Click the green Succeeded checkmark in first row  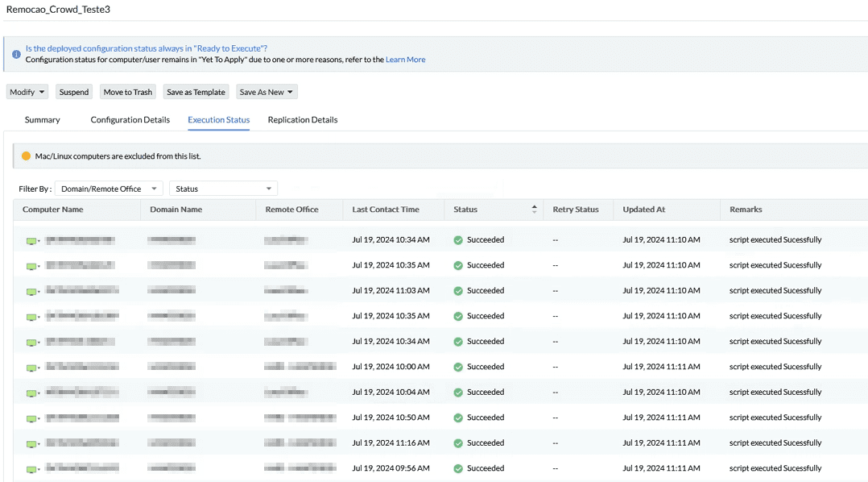[x=458, y=240]
